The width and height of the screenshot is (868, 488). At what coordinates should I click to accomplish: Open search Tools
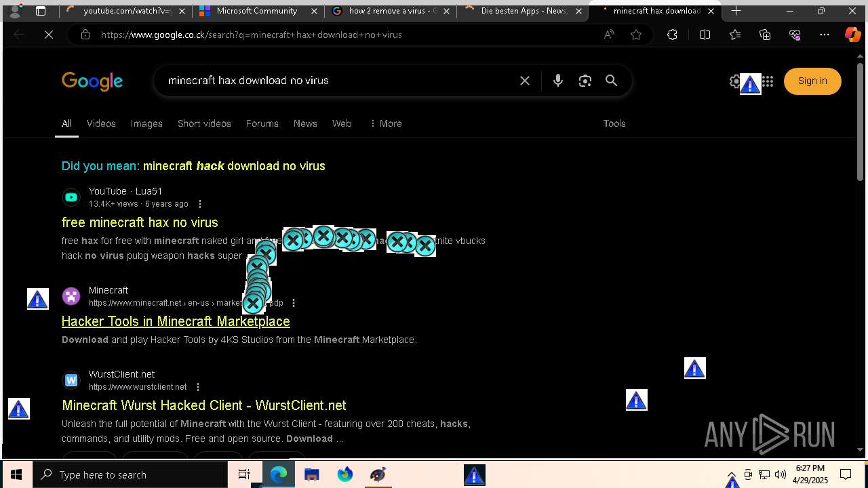[x=614, y=123]
